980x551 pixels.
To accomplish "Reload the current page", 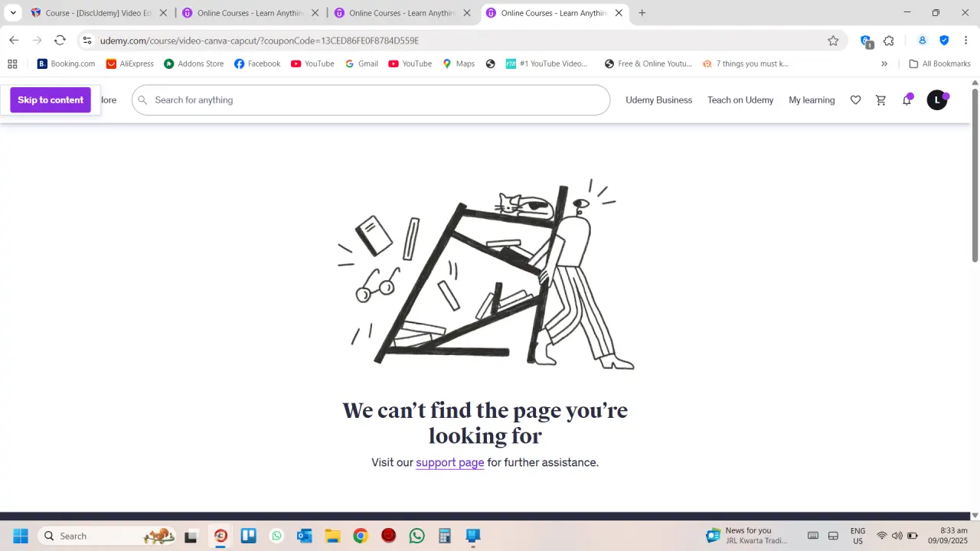I will (60, 41).
